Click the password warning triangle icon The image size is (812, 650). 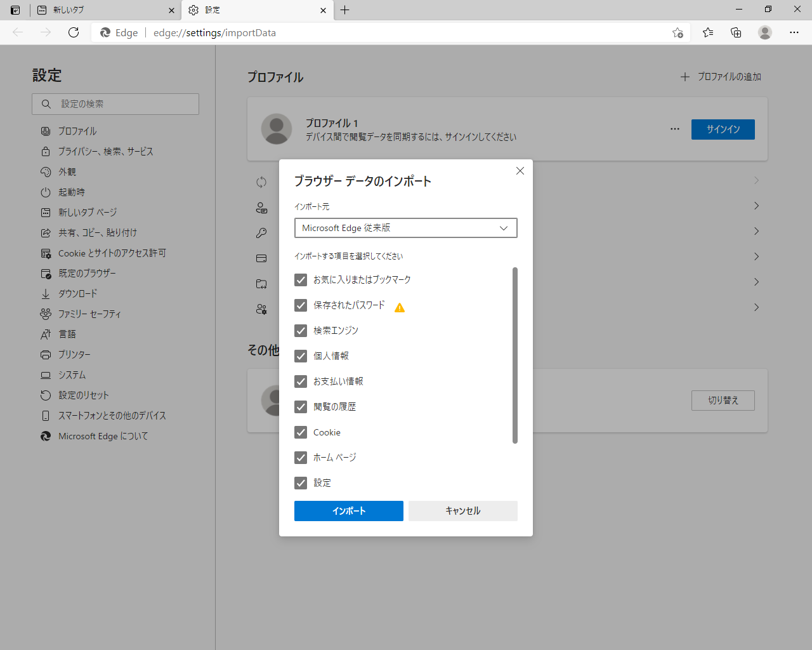(x=400, y=307)
